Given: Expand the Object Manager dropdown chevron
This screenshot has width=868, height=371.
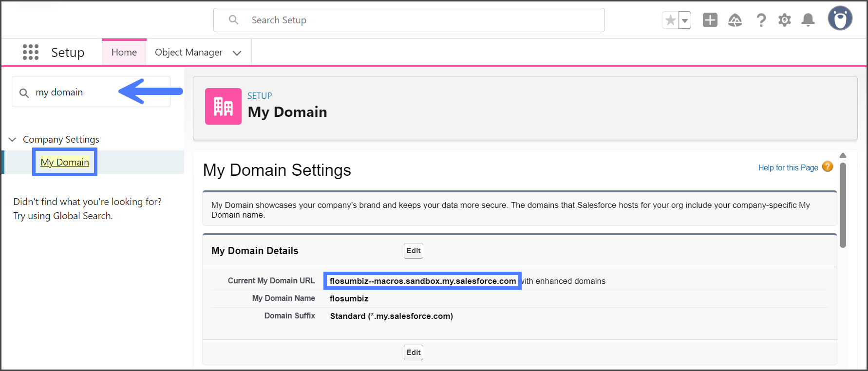Looking at the screenshot, I should point(237,53).
